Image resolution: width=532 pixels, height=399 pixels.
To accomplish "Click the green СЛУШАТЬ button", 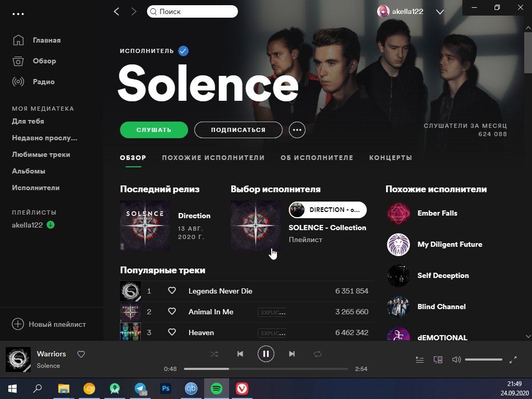I will pyautogui.click(x=154, y=130).
